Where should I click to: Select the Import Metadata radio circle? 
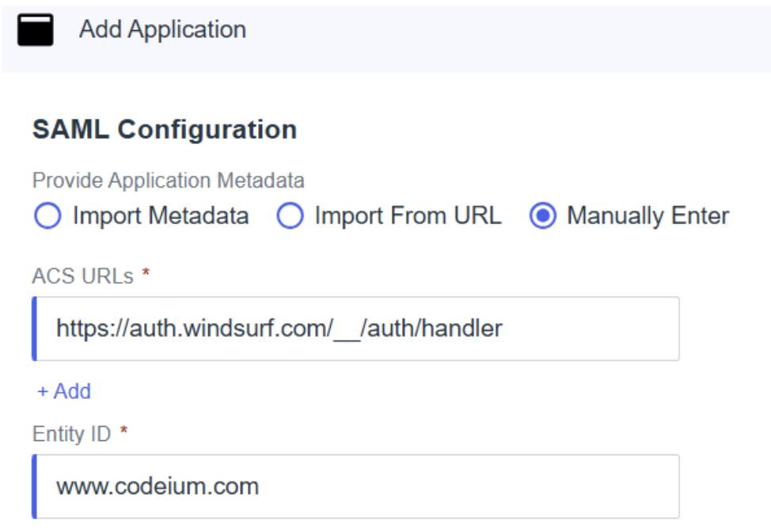pos(47,216)
